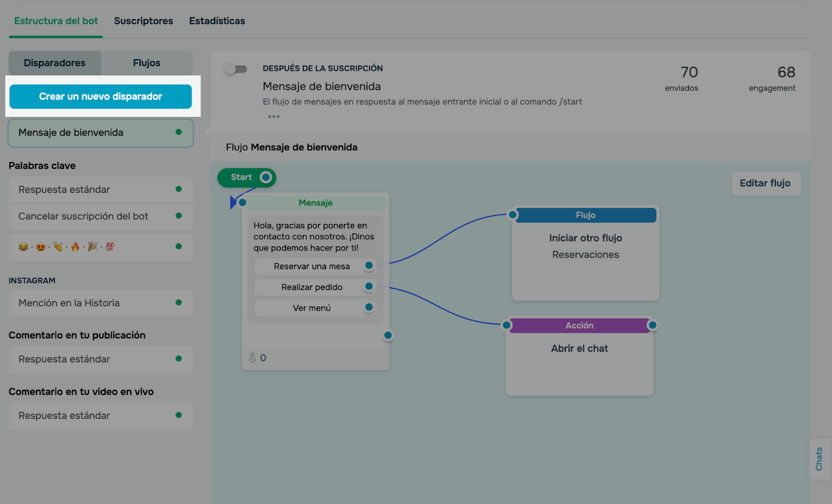Click the Flujo block input connector dot
This screenshot has height=504, width=832.
click(x=513, y=215)
